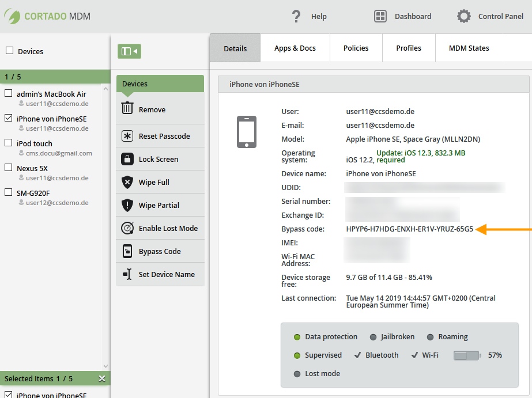Collapse the devices panel sidebar
This screenshot has width=532, height=398.
tap(129, 51)
